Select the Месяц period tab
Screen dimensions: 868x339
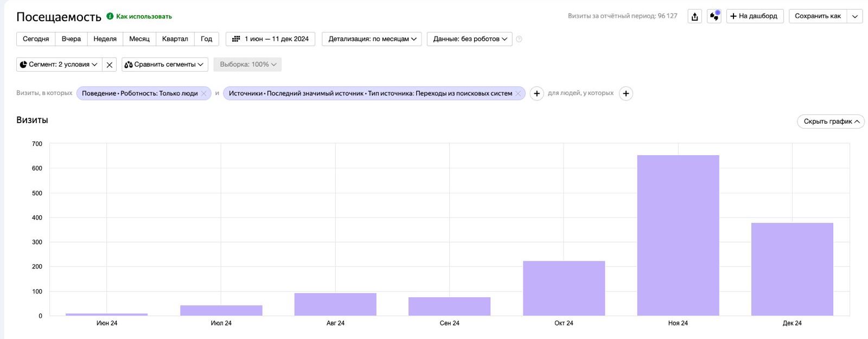tap(139, 39)
